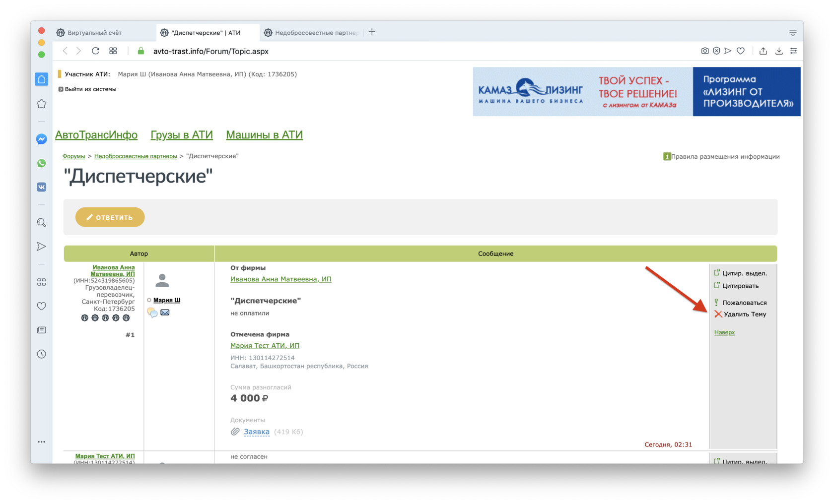Open a new browser tab

pyautogui.click(x=372, y=32)
